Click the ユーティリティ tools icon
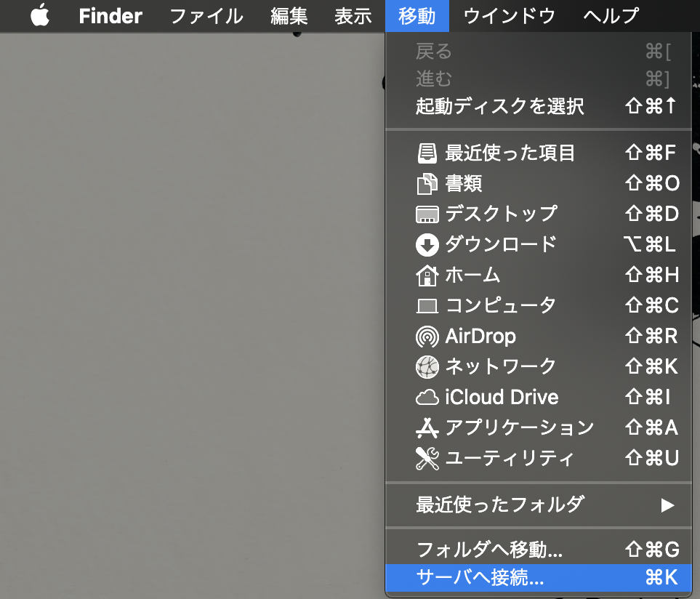The height and width of the screenshot is (599, 700). 427,459
